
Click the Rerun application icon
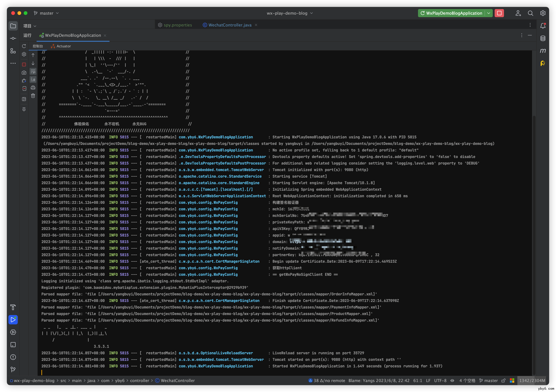pos(24,46)
